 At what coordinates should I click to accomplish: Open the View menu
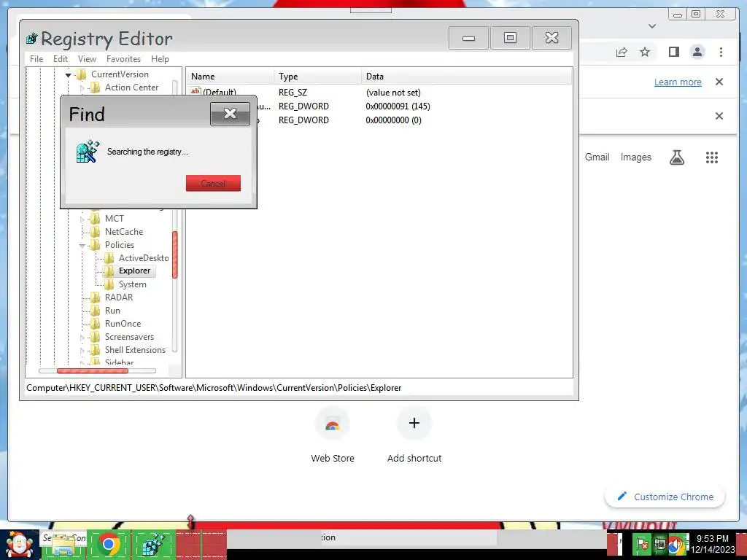pyautogui.click(x=88, y=59)
